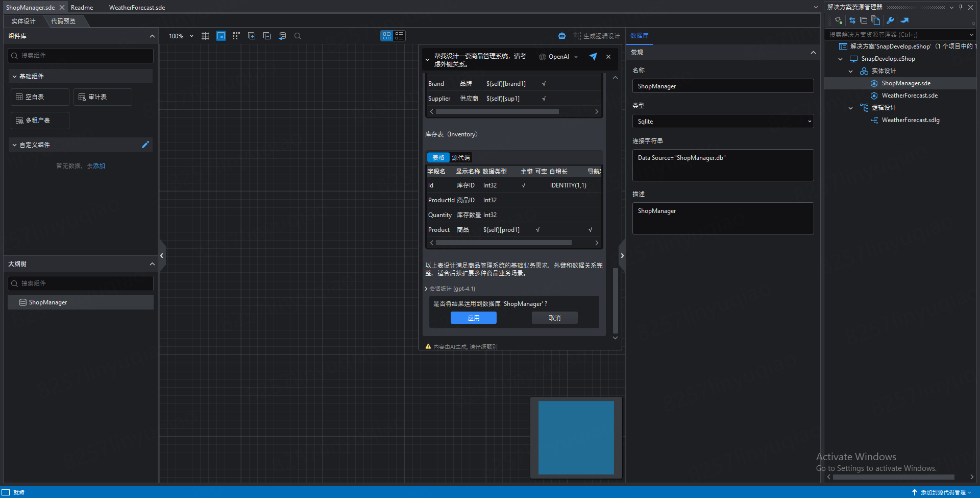Switch to card view layout toggle
The image size is (980, 498).
click(x=387, y=36)
